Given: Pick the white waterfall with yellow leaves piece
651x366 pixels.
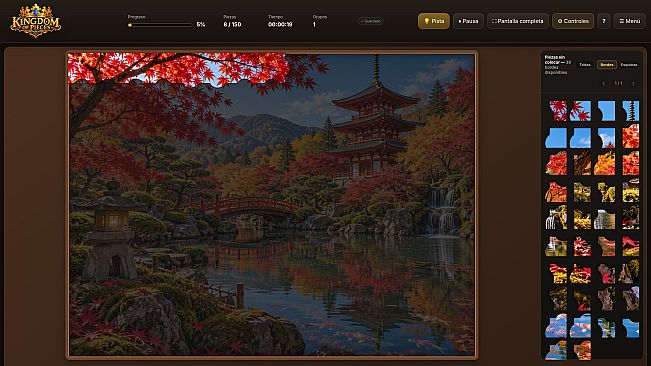Looking at the screenshot, I should tap(556, 218).
